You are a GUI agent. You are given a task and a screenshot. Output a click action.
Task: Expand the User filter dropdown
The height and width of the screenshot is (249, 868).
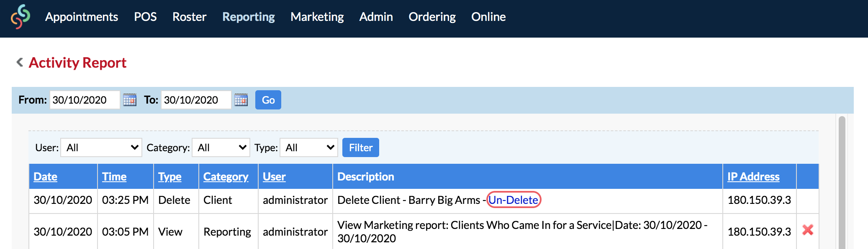pos(101,147)
